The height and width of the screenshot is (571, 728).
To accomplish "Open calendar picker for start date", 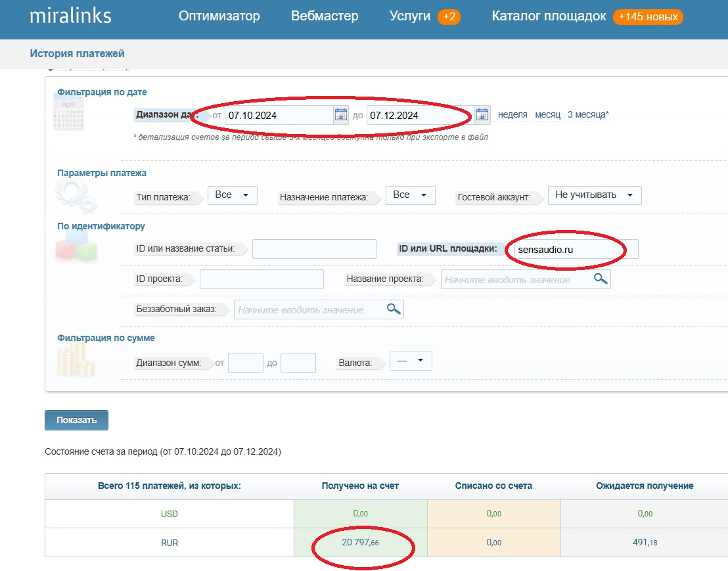I will pos(341,115).
